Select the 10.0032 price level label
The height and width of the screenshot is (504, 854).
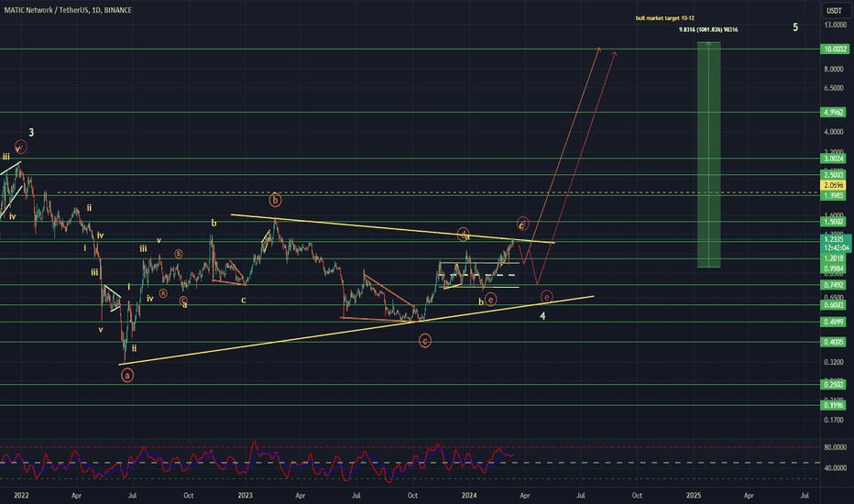[835, 49]
